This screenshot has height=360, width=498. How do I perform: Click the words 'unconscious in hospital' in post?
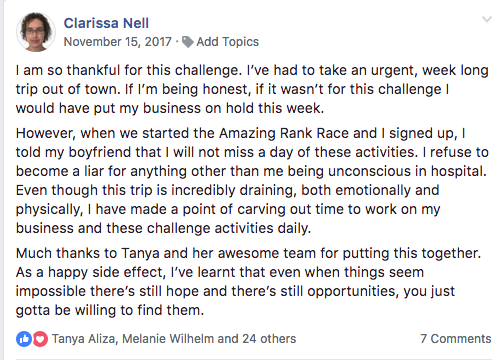coord(407,171)
